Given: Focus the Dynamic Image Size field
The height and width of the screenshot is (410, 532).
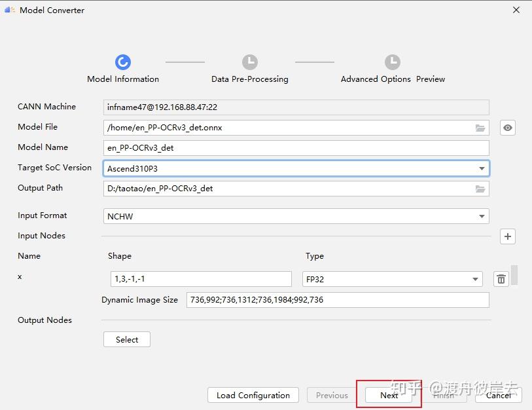Looking at the screenshot, I should 338,300.
